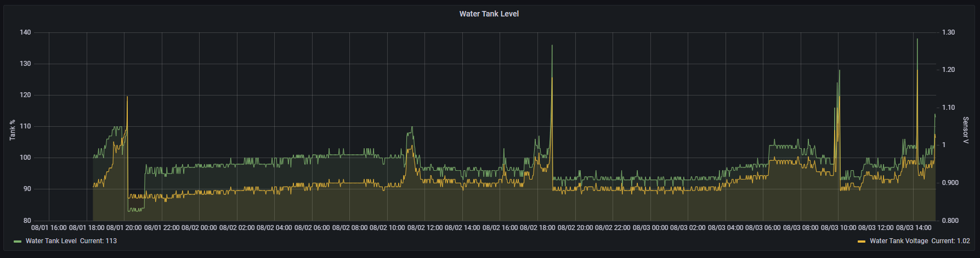Click the Current: 113 legend value
This screenshot has height=258, width=980.
[x=98, y=241]
